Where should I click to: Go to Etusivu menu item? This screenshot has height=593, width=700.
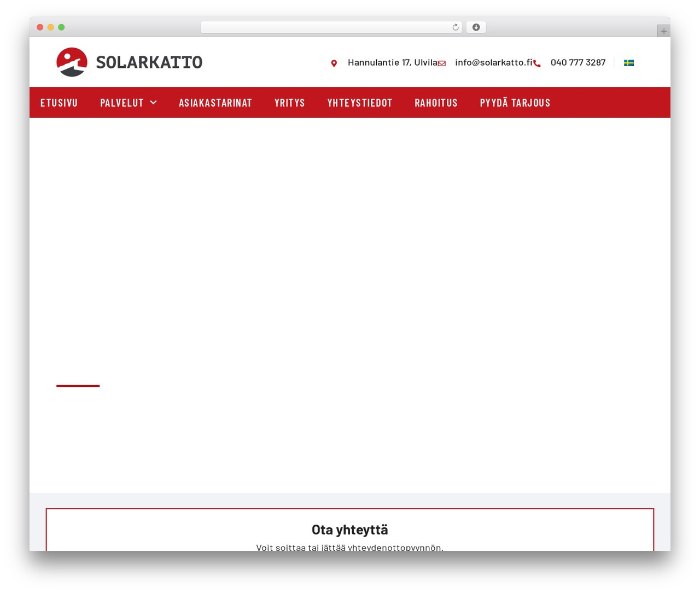[x=59, y=103]
